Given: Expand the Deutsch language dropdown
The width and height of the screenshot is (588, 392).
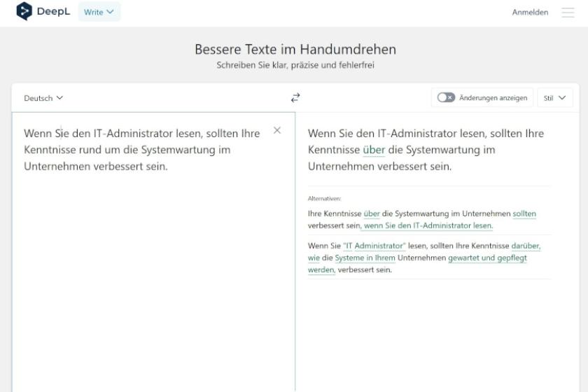Looking at the screenshot, I should coord(43,98).
